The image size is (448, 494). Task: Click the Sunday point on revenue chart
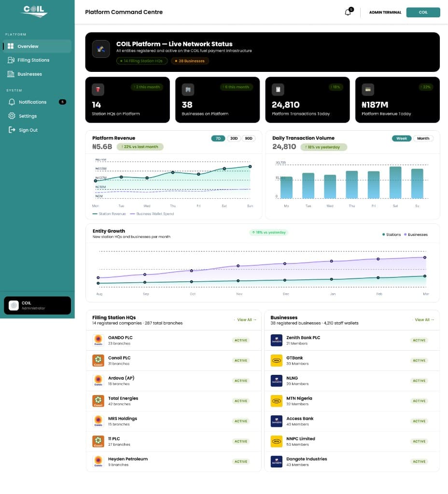click(x=250, y=166)
